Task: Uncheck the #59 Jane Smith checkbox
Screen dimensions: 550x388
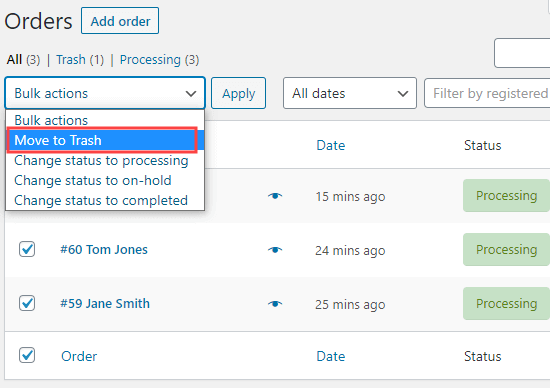Action: [x=27, y=303]
